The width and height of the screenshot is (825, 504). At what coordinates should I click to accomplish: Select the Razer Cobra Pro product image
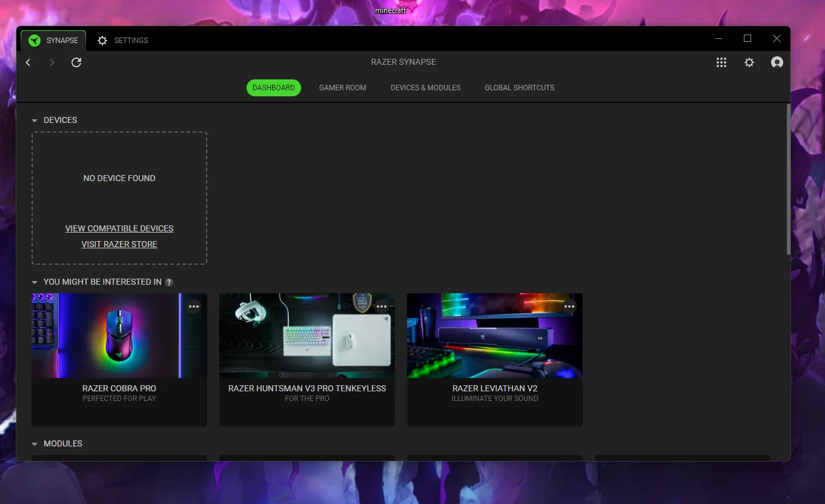tap(119, 336)
